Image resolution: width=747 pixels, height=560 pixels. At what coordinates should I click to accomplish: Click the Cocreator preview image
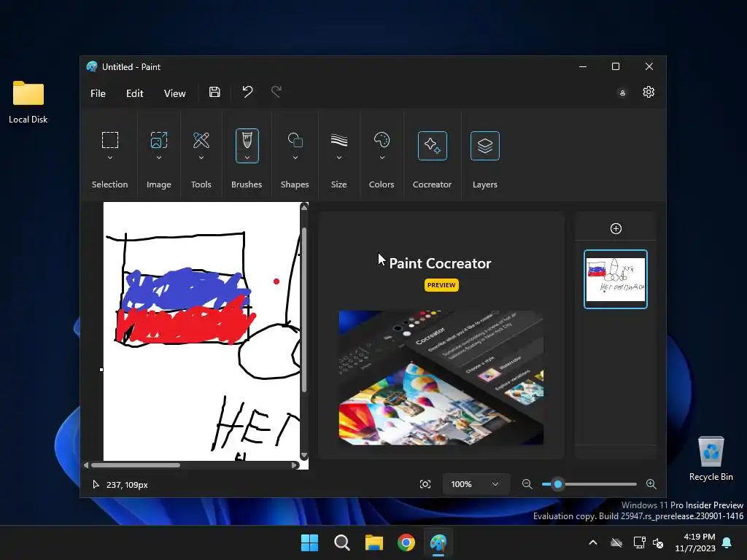pos(441,378)
